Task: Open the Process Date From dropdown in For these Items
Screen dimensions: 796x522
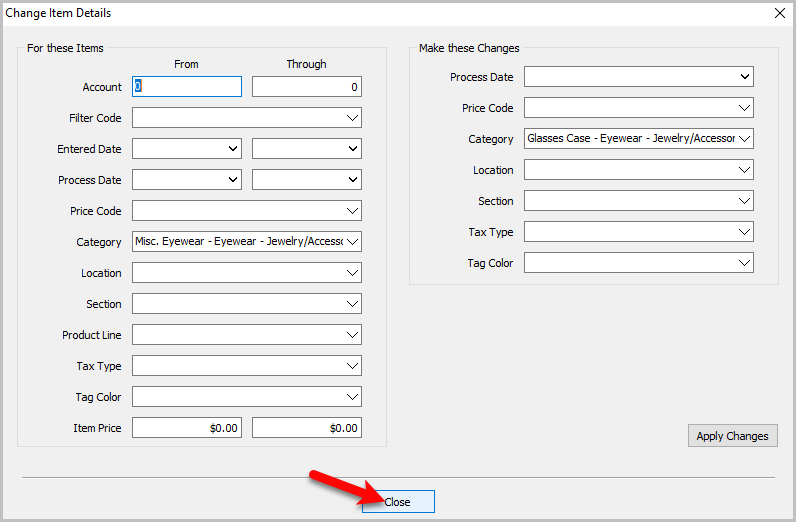Action: tap(187, 180)
